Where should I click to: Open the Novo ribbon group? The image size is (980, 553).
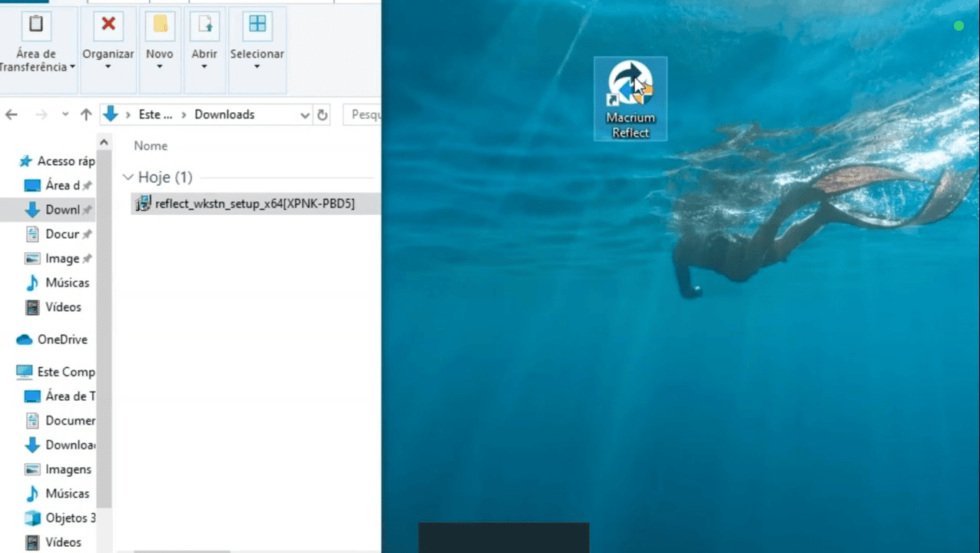(160, 51)
